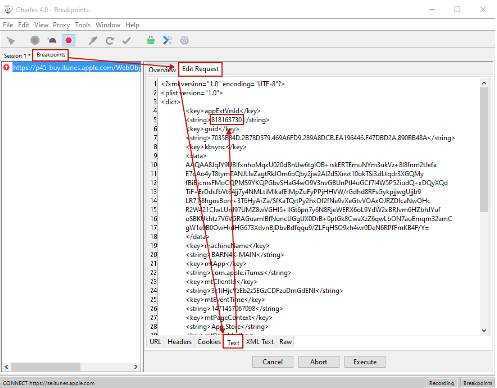497x388 pixels.
Task: Toggle the red breakpoints toolbar icon
Action: pos(69,40)
